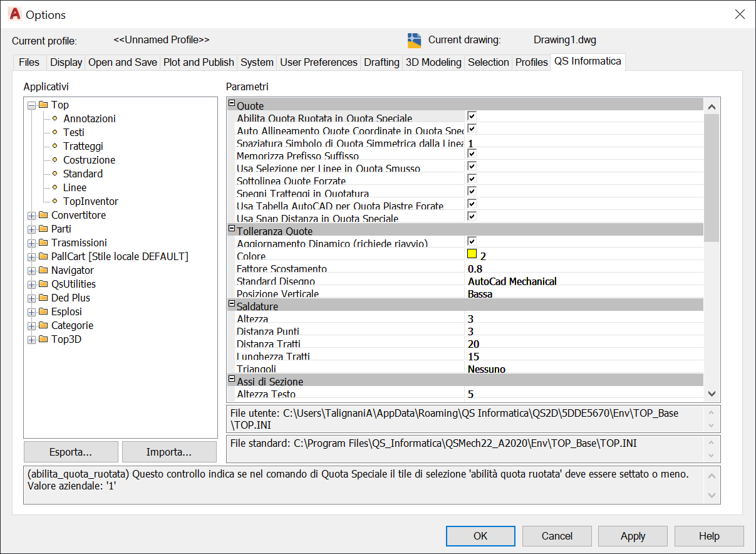Expand the Parti tree node
The height and width of the screenshot is (554, 756).
31,229
